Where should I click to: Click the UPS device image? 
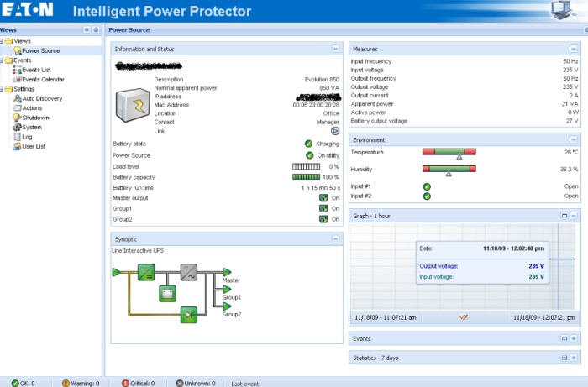pos(133,105)
